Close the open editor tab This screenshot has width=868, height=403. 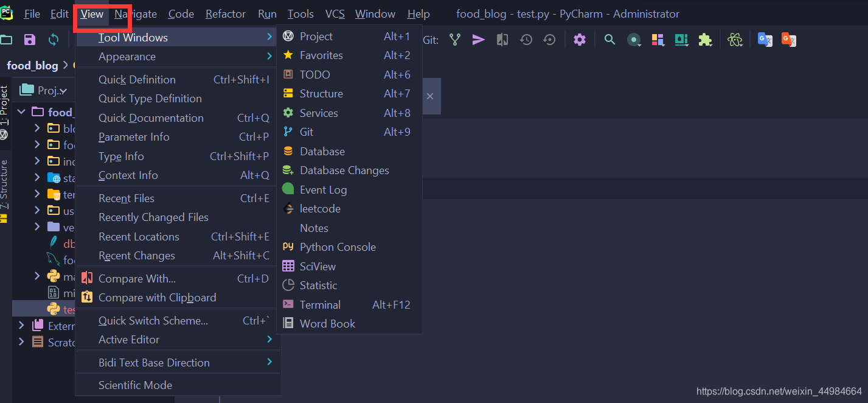click(430, 96)
